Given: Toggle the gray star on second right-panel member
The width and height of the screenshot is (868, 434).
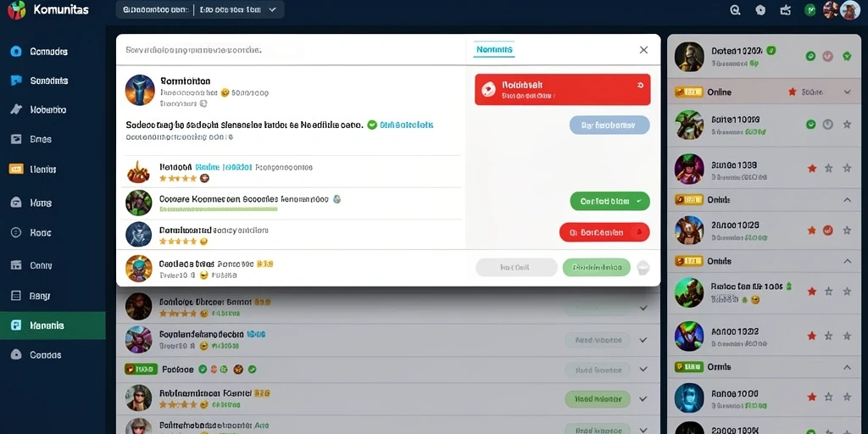Looking at the screenshot, I should (847, 125).
